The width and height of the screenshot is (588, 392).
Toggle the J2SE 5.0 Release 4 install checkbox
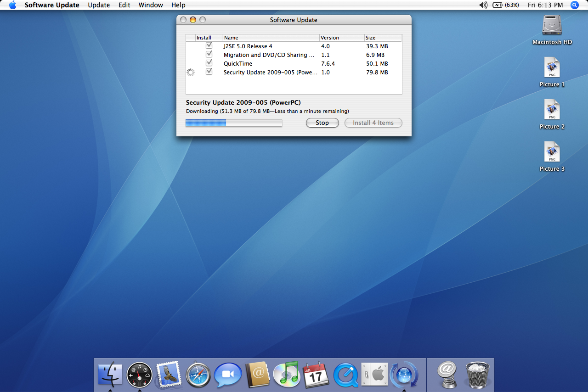pos(209,45)
